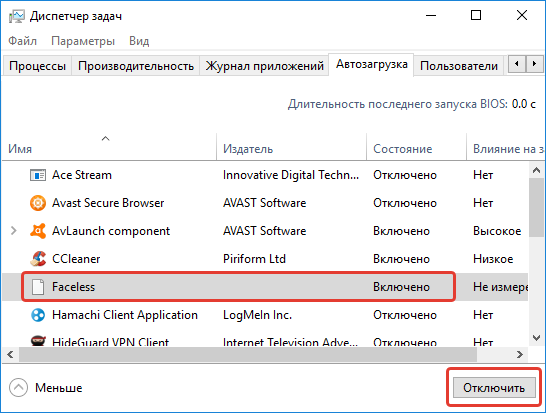
Task: Click the BIOS duration 0.0 с value
Action: (x=524, y=104)
